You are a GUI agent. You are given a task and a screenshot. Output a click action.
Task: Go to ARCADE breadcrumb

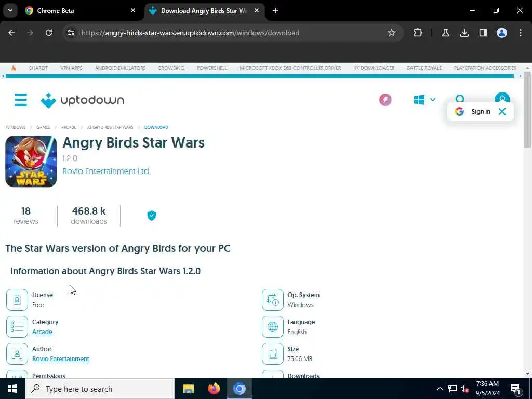click(69, 127)
